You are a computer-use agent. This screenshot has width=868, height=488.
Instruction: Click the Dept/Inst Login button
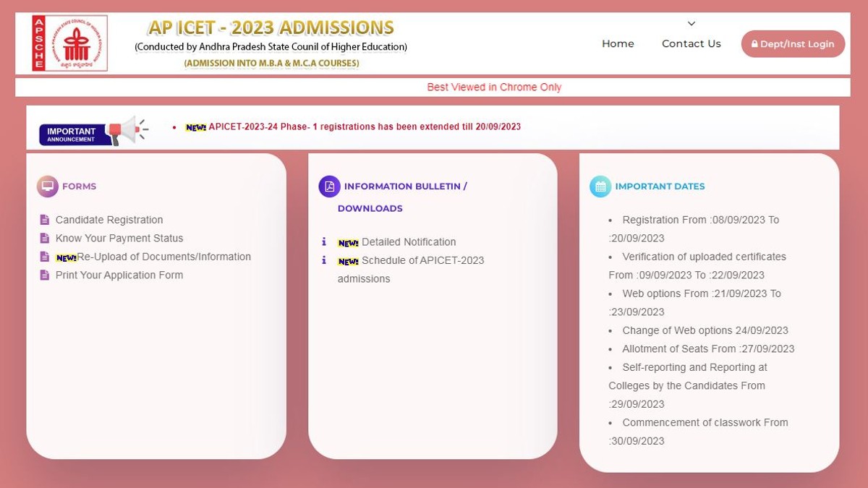point(793,44)
